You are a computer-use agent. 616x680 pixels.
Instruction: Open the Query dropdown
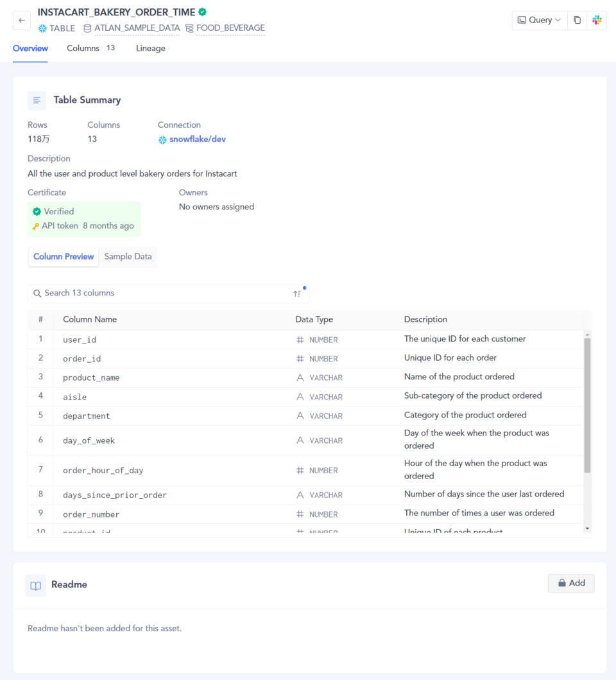539,20
